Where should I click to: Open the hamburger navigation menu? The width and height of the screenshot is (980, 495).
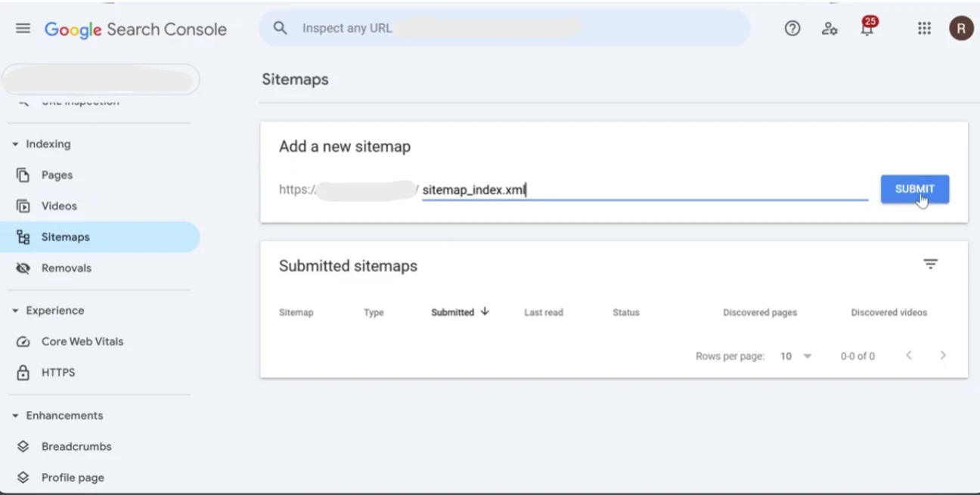[23, 28]
